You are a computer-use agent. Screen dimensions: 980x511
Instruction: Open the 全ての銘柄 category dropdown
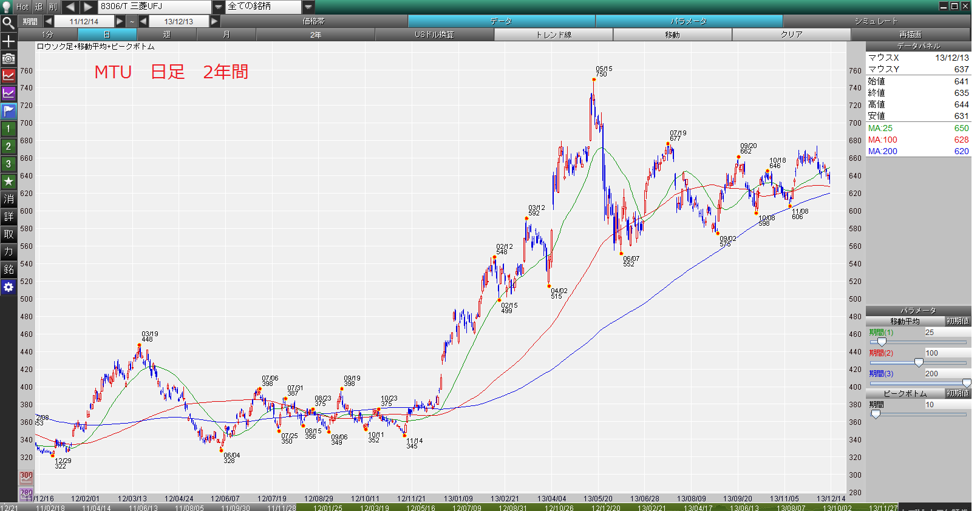308,7
